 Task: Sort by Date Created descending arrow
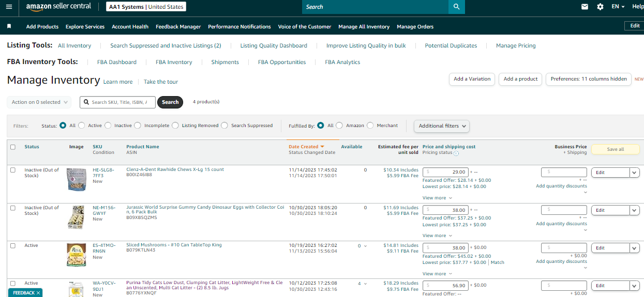click(322, 147)
